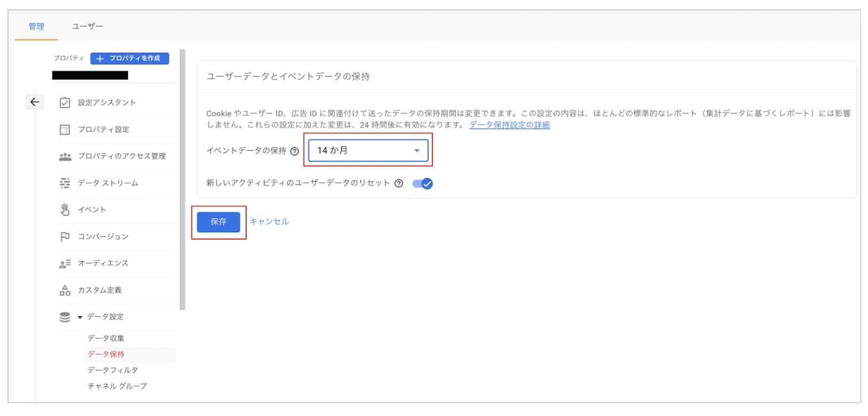The height and width of the screenshot is (416, 868).
Task: Switch to the 管理 tab
Action: point(37,26)
